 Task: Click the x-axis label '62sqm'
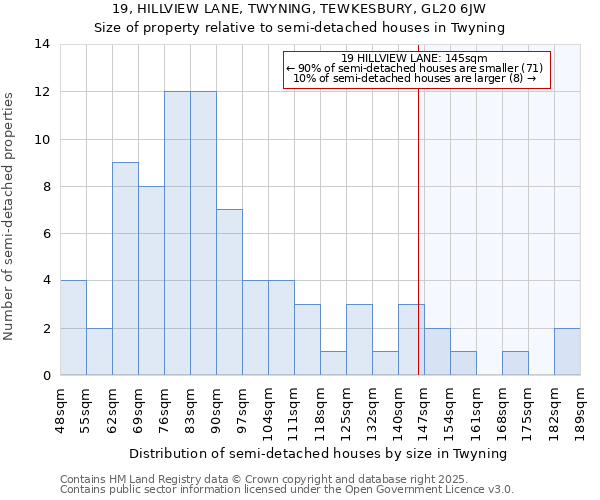point(112,411)
